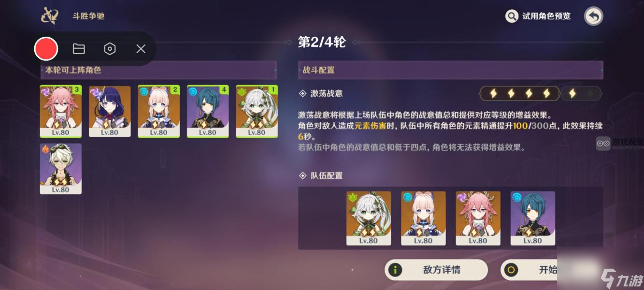Screen dimensions: 644x290
Task: Click first team slot dendro character
Action: (x=369, y=218)
